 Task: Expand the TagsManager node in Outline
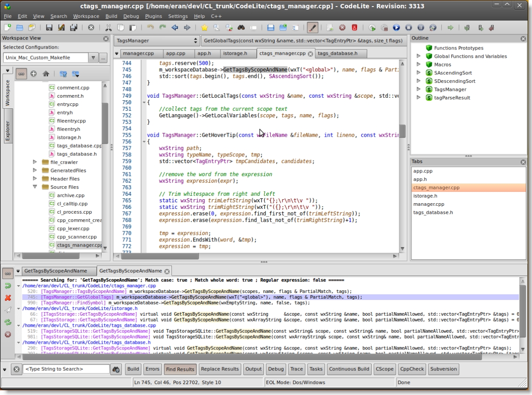click(419, 89)
